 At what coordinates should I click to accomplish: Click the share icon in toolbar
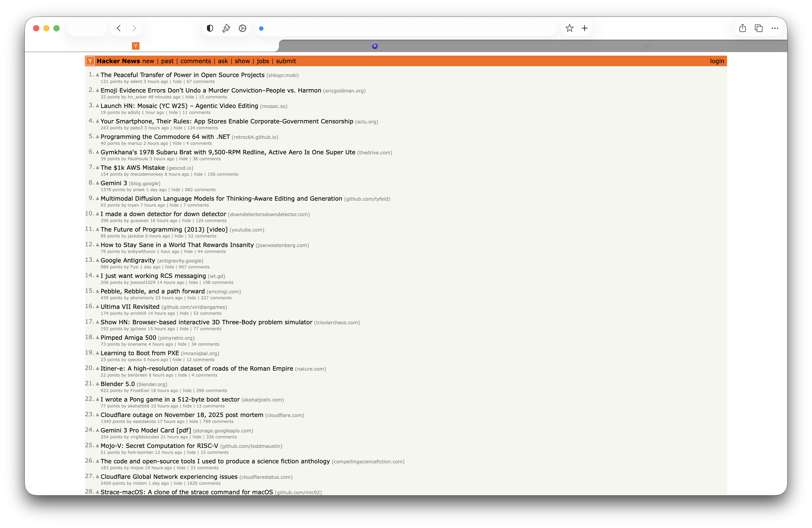click(x=742, y=28)
